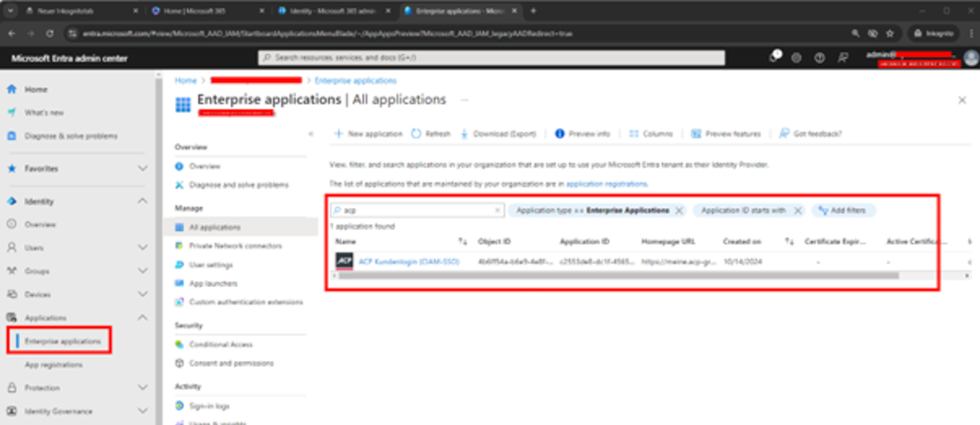Go to Home in left navigation
The height and width of the screenshot is (425, 980).
coord(36,89)
